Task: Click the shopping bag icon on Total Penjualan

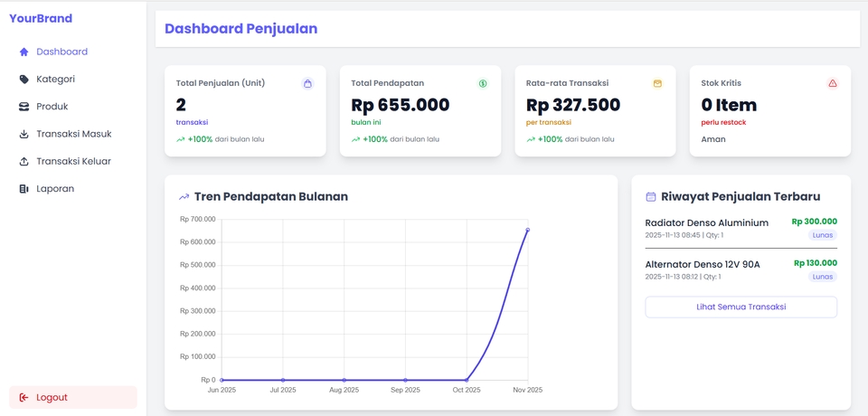Action: [307, 83]
